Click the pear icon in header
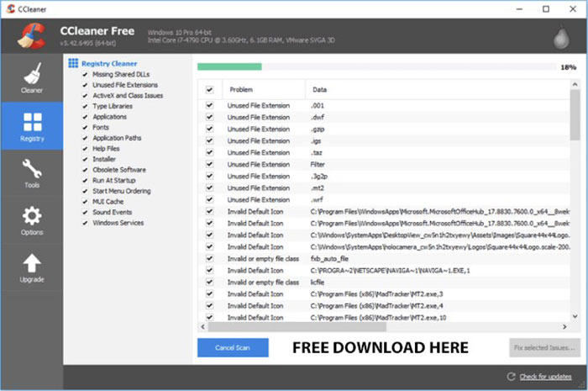This screenshot has width=588, height=391. [x=561, y=37]
